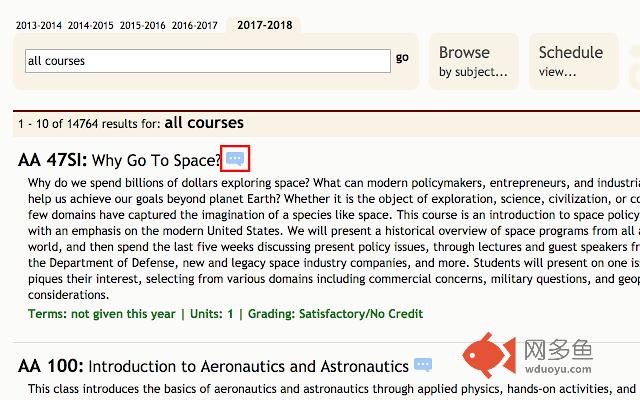
Task: Select the 2016-2017 year tab
Action: 195,25
